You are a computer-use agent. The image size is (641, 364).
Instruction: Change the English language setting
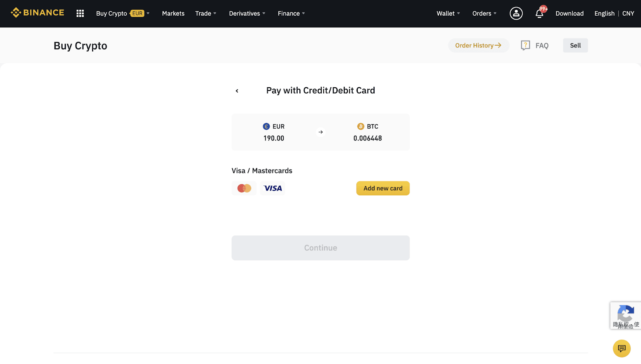(x=604, y=14)
